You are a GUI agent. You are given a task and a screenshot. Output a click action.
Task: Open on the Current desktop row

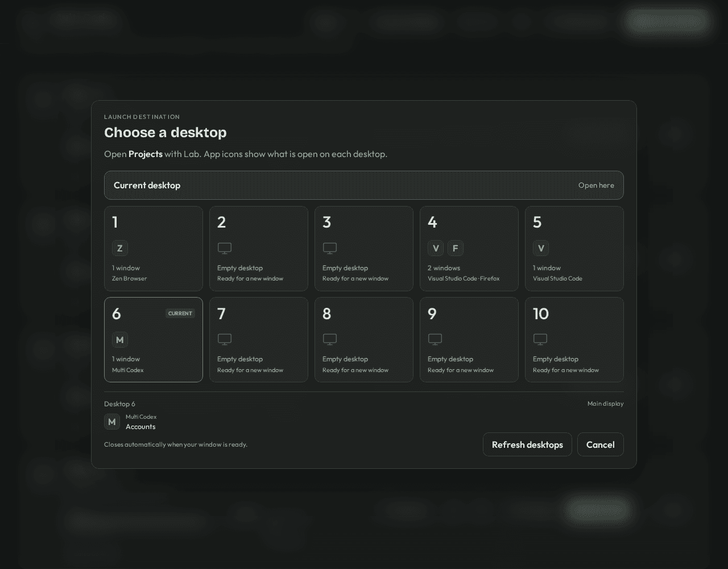point(364,185)
